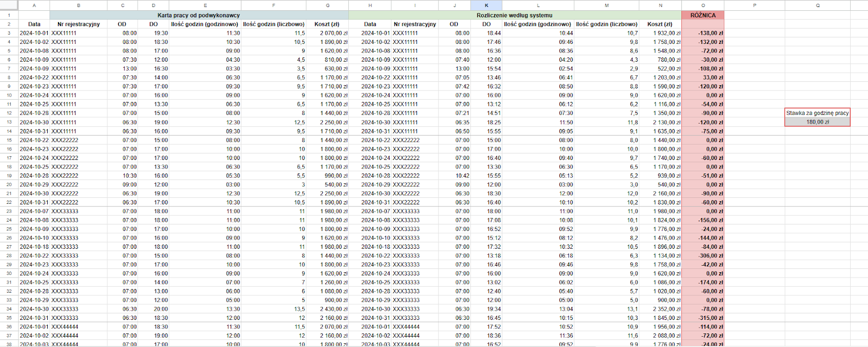Select the difference cell '-306,00 zł'
The image size is (868, 347).
[703, 255]
